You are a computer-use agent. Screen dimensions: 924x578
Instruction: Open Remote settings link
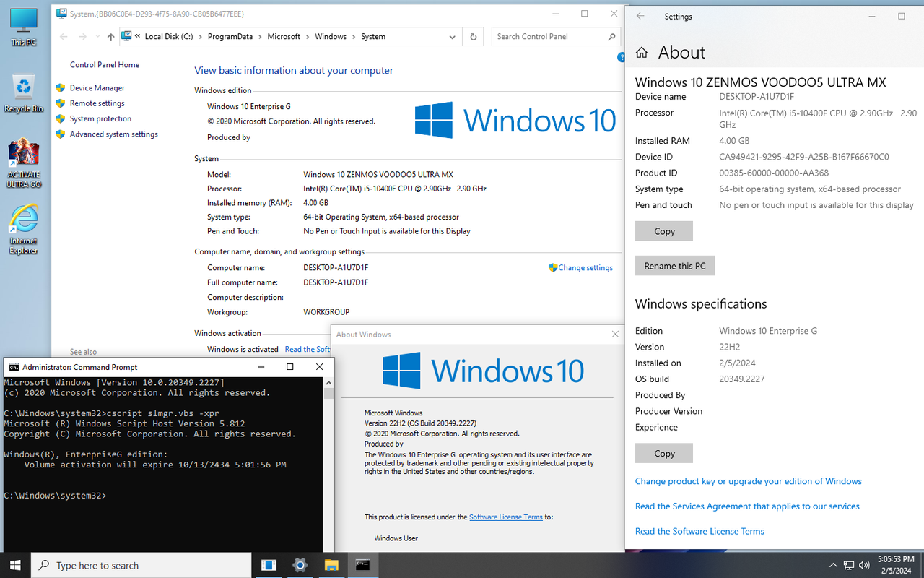click(x=97, y=103)
